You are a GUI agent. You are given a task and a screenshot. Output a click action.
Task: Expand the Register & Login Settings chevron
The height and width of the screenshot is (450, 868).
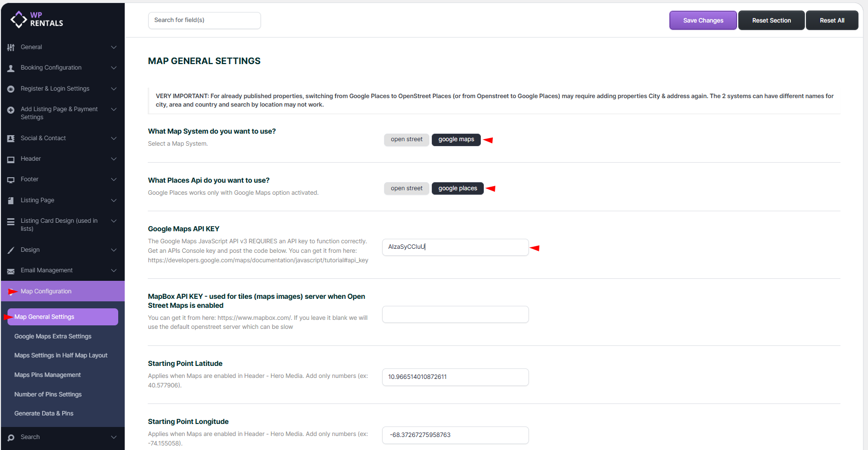pos(114,89)
